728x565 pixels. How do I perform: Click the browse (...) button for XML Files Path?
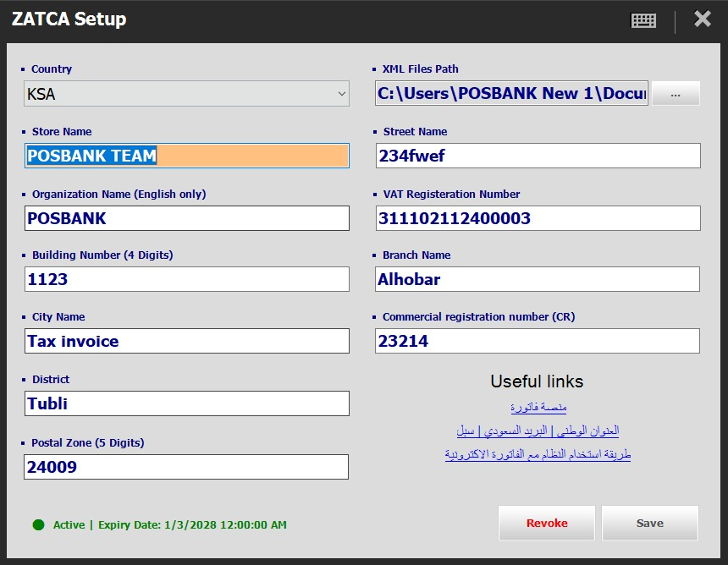tap(675, 93)
